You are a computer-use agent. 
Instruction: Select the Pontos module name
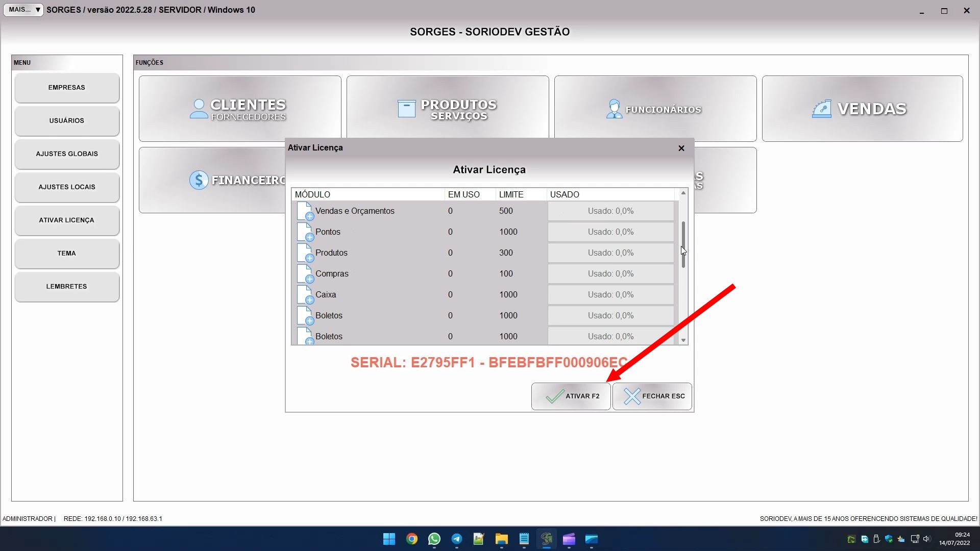[x=328, y=232]
